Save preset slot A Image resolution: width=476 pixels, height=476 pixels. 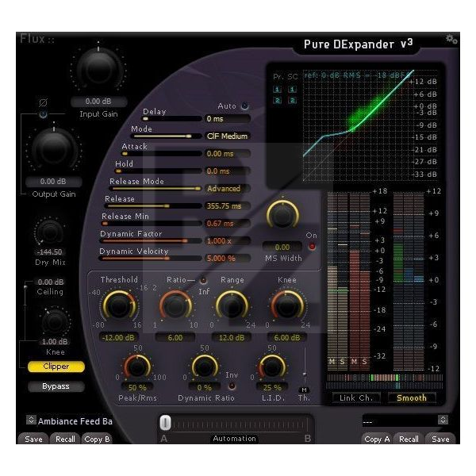(33, 439)
